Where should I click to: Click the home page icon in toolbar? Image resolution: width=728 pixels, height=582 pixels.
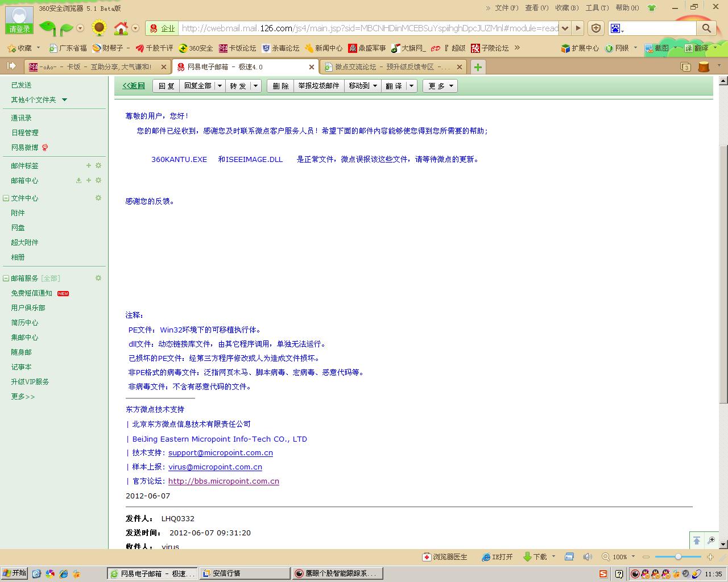(x=121, y=28)
